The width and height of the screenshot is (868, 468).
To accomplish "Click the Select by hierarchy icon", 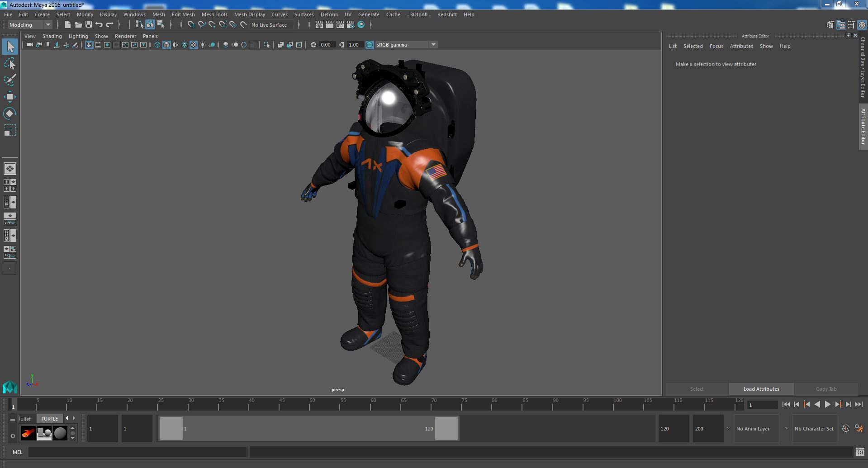I will (x=139, y=25).
